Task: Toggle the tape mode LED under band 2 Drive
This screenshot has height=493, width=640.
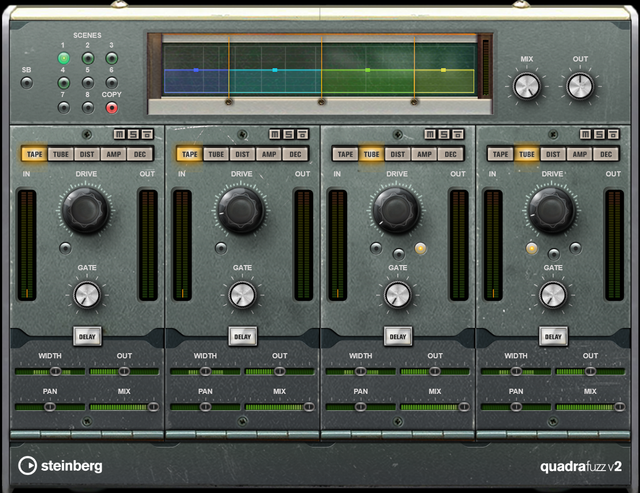Action: click(x=221, y=248)
